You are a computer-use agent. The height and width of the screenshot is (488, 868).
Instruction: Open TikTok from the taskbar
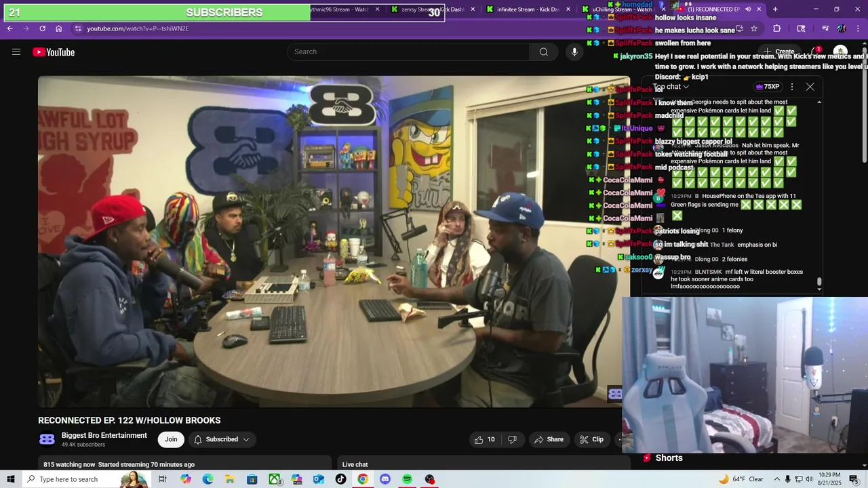click(340, 479)
